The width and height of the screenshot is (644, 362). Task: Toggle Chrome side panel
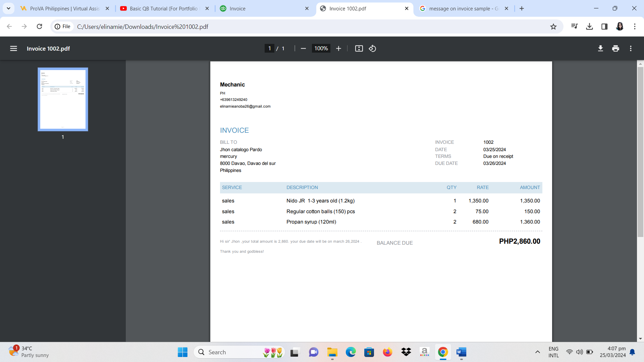click(x=604, y=26)
